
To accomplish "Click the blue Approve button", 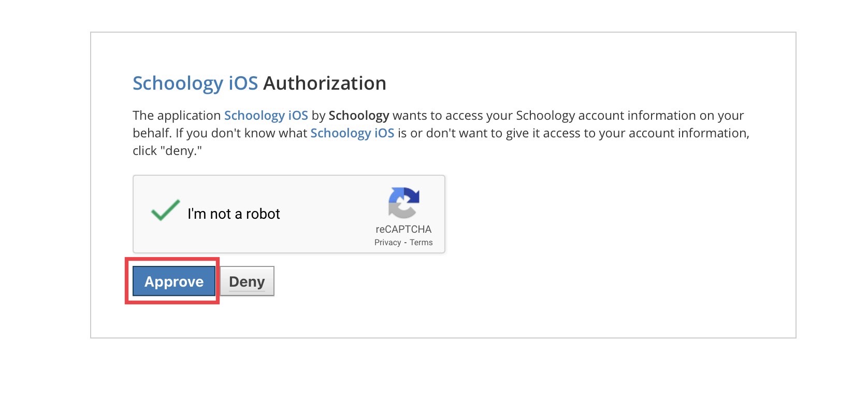I will (174, 281).
